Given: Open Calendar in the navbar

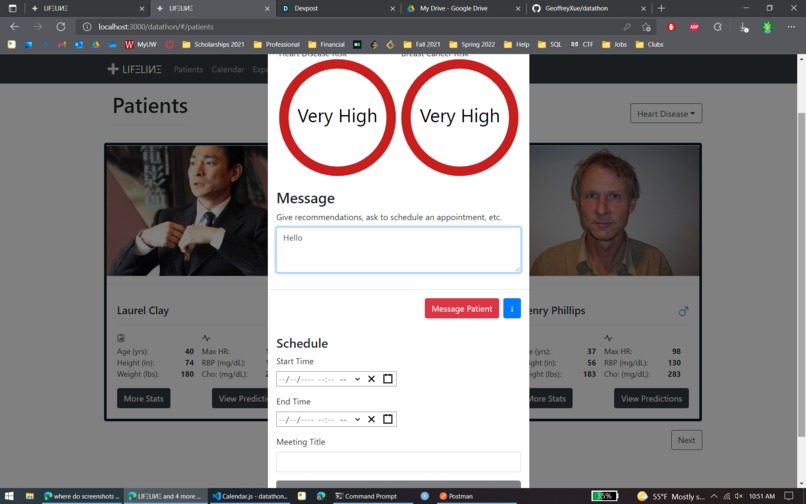Looking at the screenshot, I should coord(227,69).
